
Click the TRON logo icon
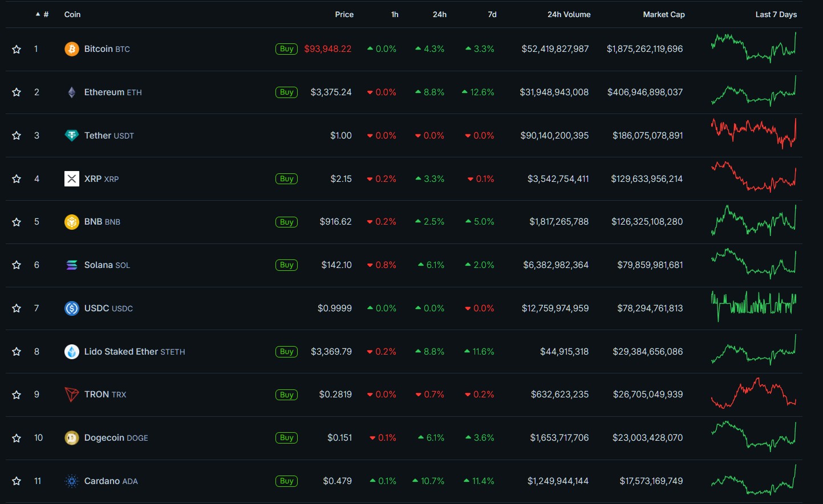pyautogui.click(x=71, y=395)
